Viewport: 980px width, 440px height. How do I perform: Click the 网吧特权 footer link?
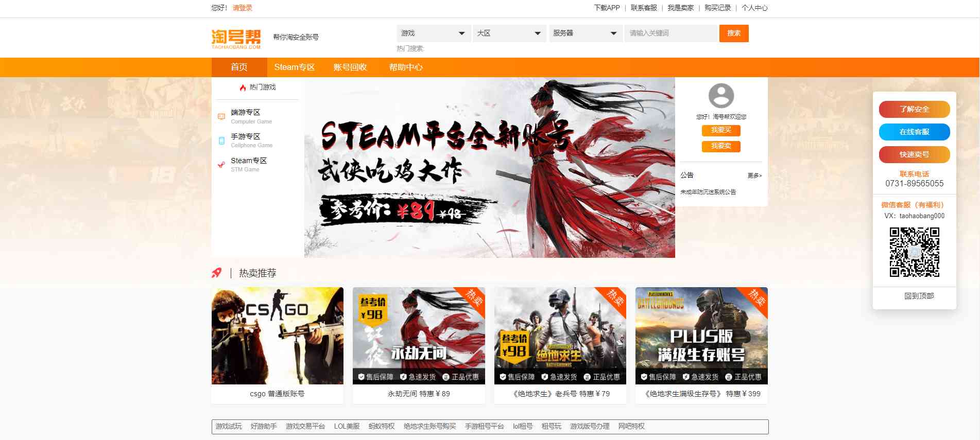[631, 426]
